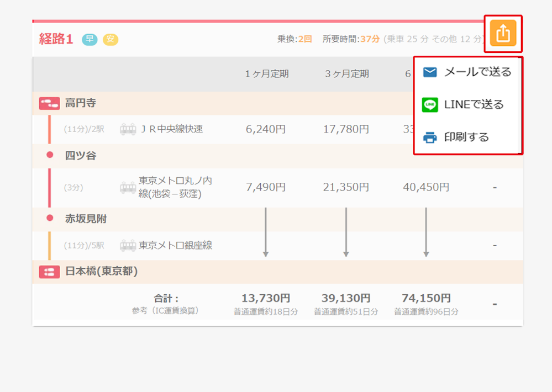Select the blue 早 badge next to 経路1
The width and height of the screenshot is (552, 392).
pyautogui.click(x=89, y=40)
